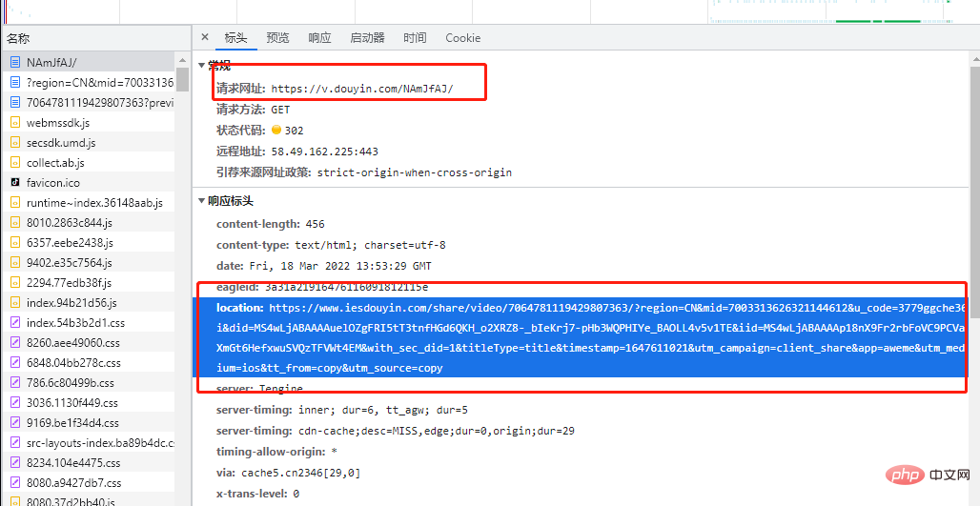Screen dimensions: 980x506
Task: Click document icon of ?region=CN&mid row
Action: [15, 83]
